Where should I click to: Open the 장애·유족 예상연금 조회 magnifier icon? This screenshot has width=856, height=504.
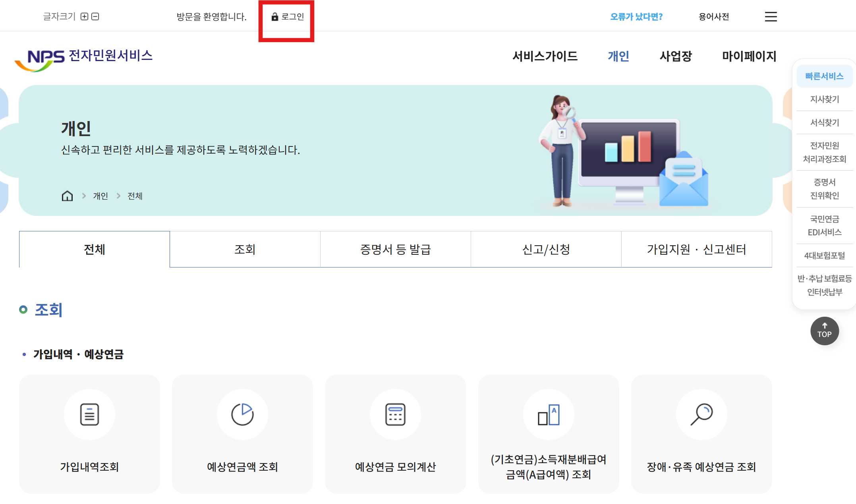(x=701, y=414)
